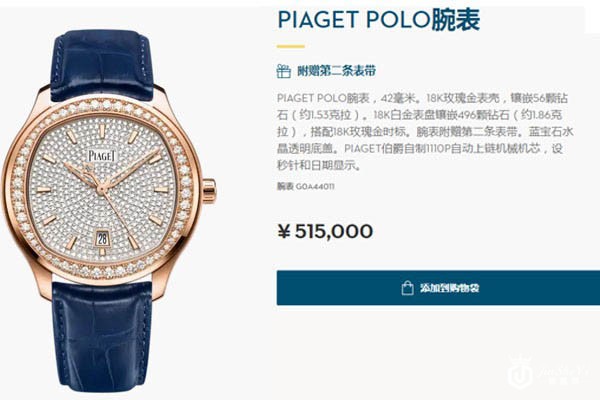Click the gift box icon
Viewport: 600px width, 400px height.
(284, 71)
